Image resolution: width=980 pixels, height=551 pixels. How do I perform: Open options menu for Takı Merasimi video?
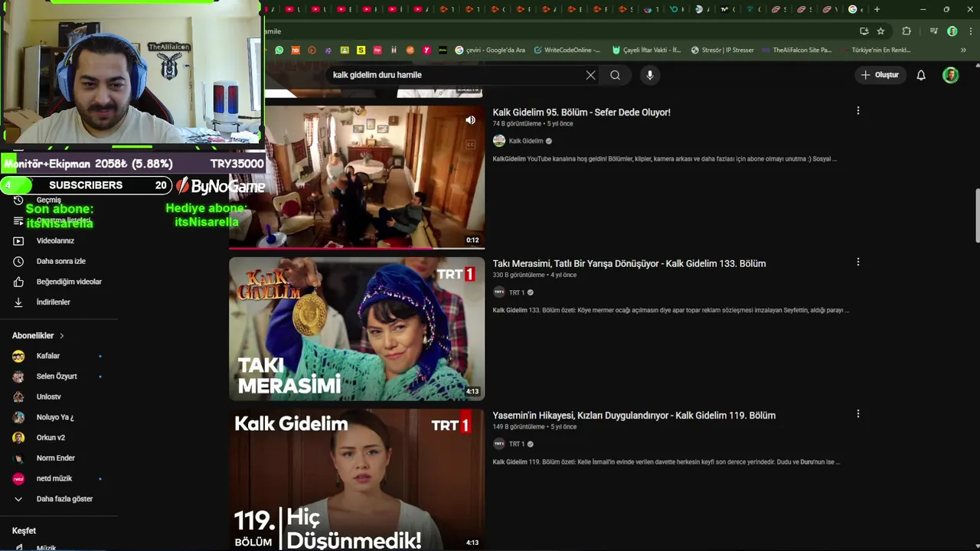click(858, 262)
